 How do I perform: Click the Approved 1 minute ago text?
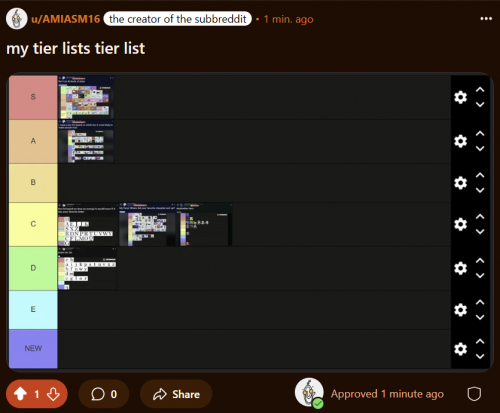[x=387, y=394]
